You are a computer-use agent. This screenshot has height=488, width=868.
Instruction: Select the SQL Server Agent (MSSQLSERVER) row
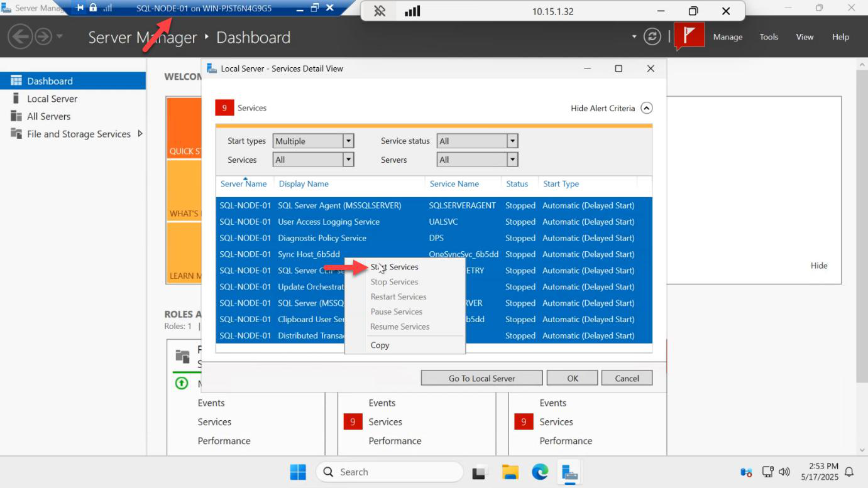coord(434,205)
